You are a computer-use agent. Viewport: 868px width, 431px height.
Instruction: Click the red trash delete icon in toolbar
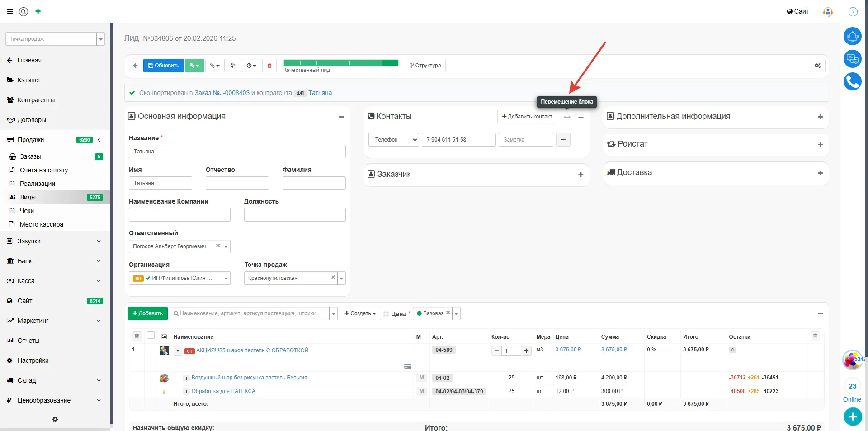(x=269, y=66)
